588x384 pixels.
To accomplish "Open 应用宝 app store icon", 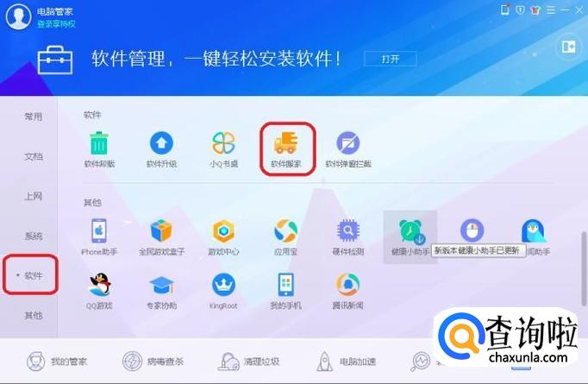I will [x=285, y=230].
